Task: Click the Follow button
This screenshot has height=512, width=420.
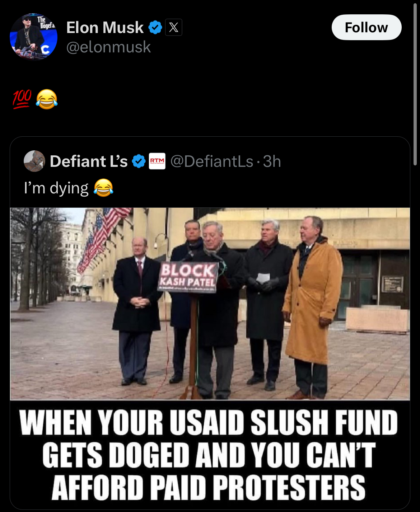Action: tap(367, 27)
